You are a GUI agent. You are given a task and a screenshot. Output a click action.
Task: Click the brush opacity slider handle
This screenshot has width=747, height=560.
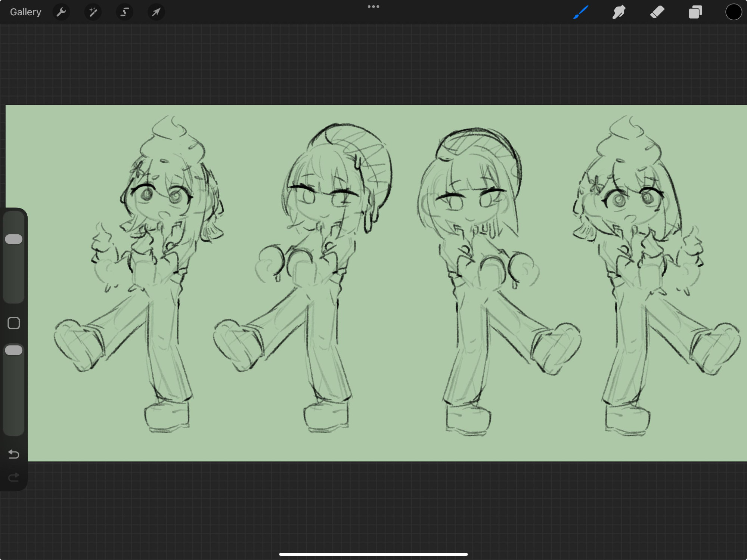(x=14, y=350)
